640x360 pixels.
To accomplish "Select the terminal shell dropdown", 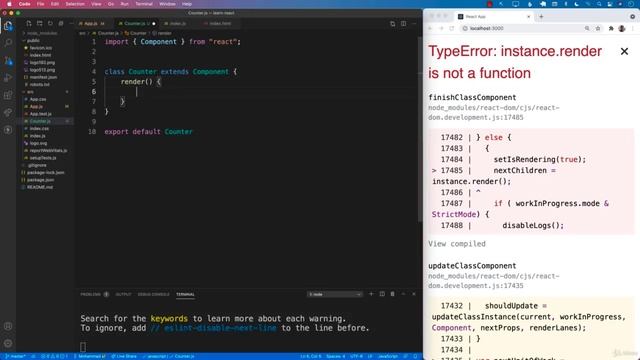I will [x=335, y=294].
